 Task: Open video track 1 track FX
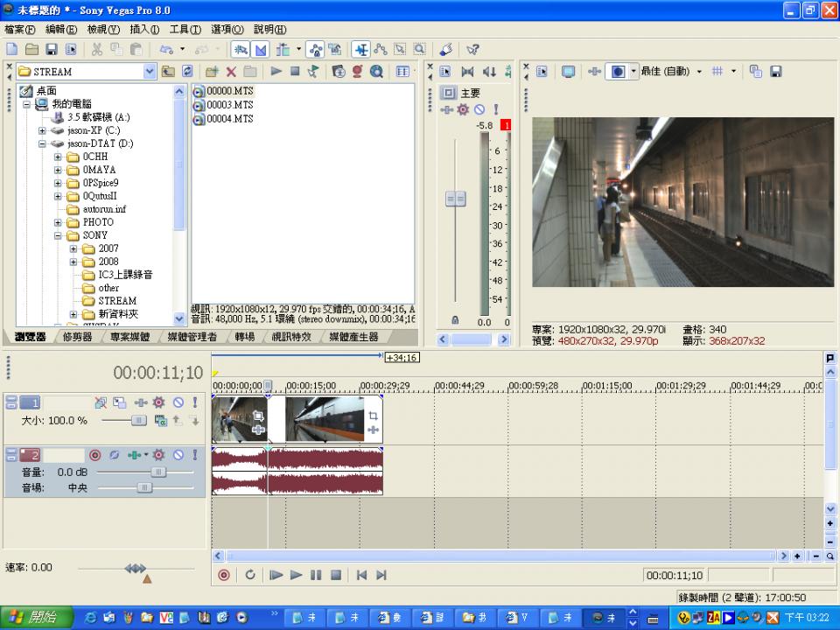click(x=158, y=402)
